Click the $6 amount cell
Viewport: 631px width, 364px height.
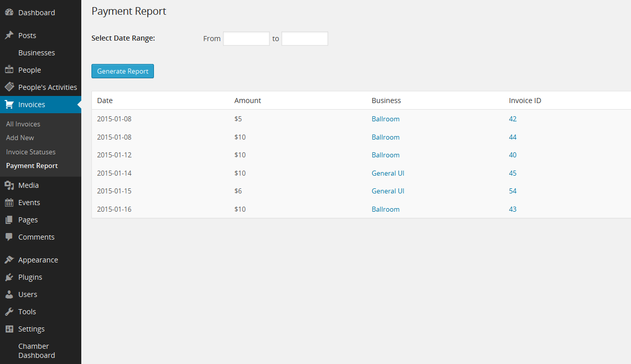coord(238,191)
